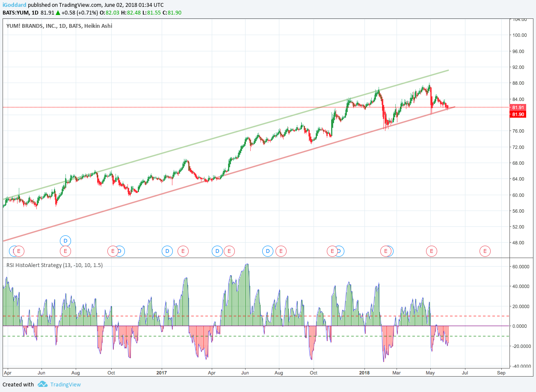Viewport: 536px width, 392px height.
Task: Click the L:81.55 low value
Action: point(151,13)
